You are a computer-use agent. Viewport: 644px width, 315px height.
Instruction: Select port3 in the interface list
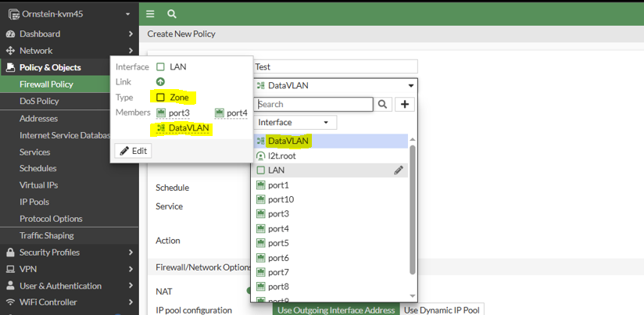pos(331,214)
